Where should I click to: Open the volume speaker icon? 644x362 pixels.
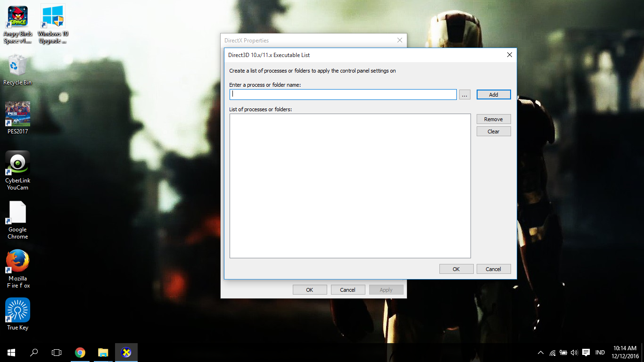[574, 353]
